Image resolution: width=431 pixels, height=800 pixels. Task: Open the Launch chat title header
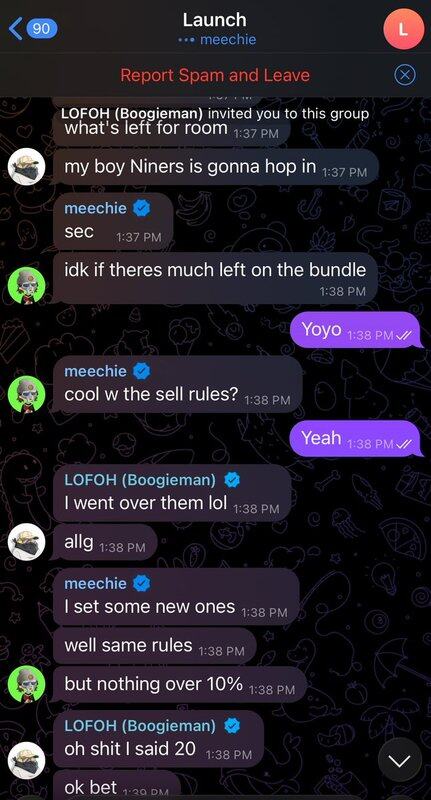tap(215, 29)
